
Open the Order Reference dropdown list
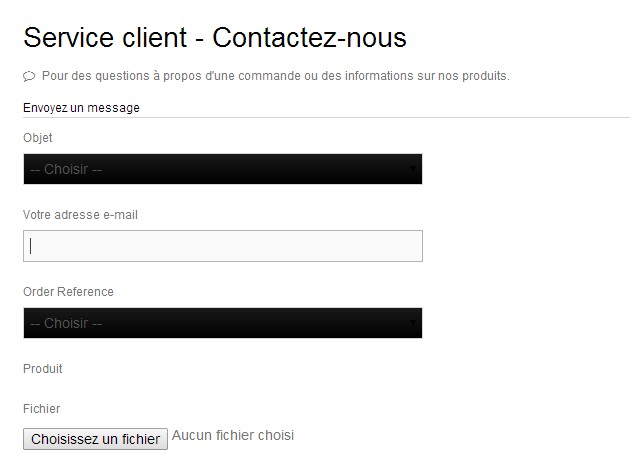point(223,323)
